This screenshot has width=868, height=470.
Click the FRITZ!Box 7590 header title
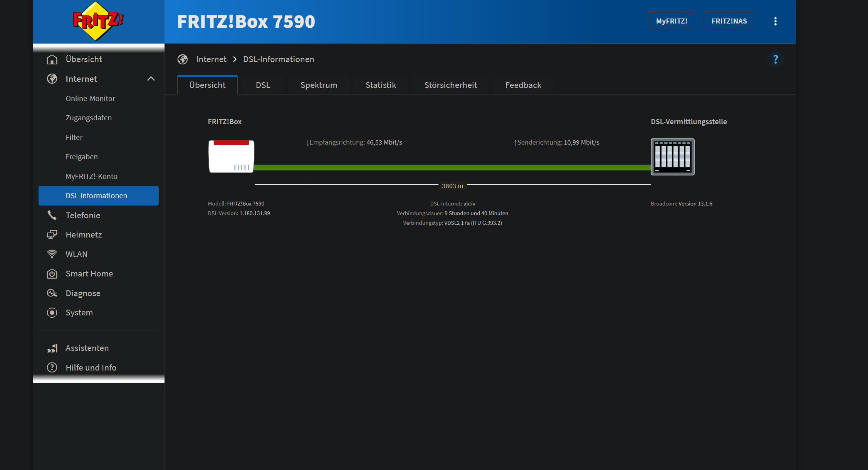246,22
